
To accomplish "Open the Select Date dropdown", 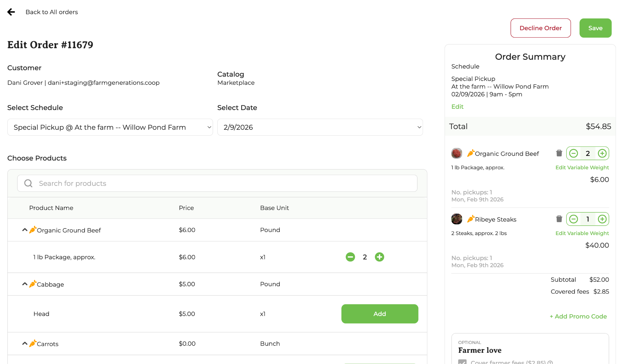I will [x=320, y=127].
